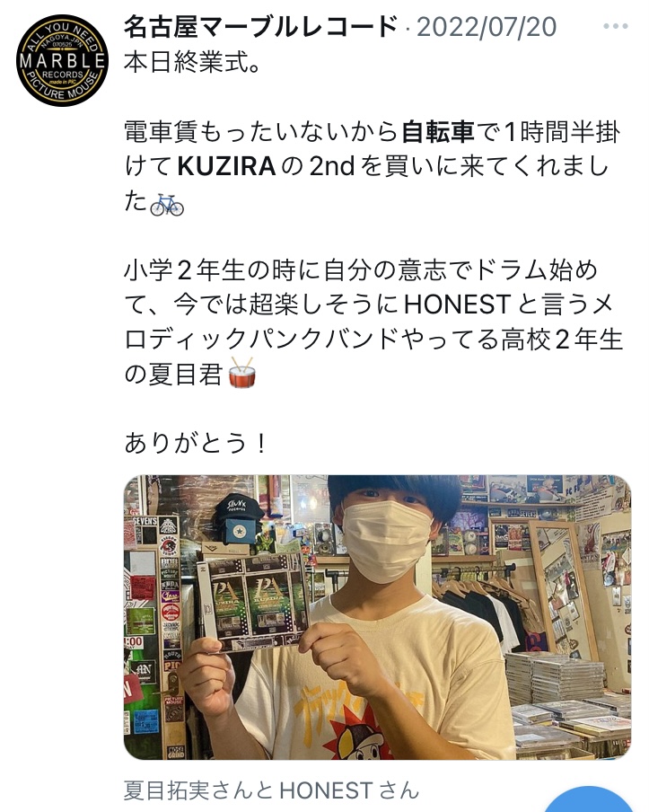
Task: Tap the ありがとう！ line of text
Action: [x=197, y=444]
